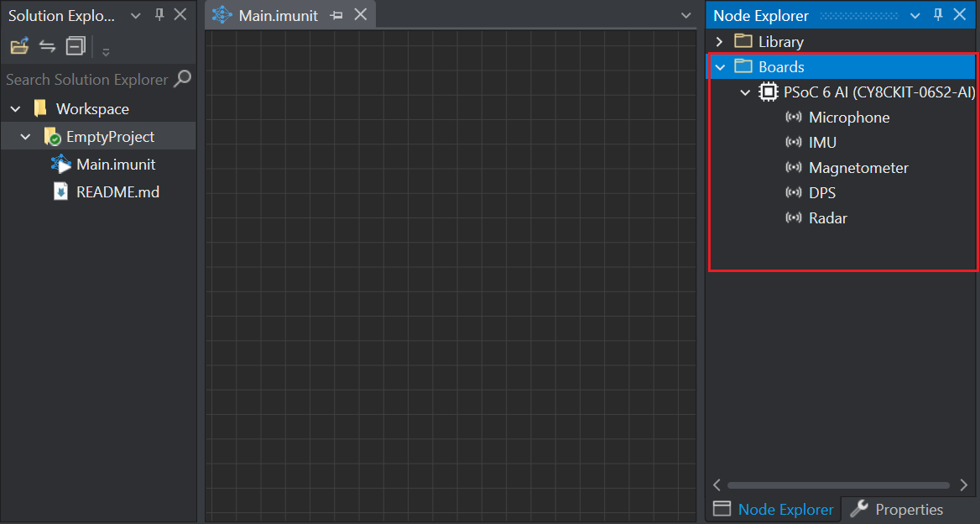980x524 pixels.
Task: Close the Node Explorer panel
Action: pos(959,14)
